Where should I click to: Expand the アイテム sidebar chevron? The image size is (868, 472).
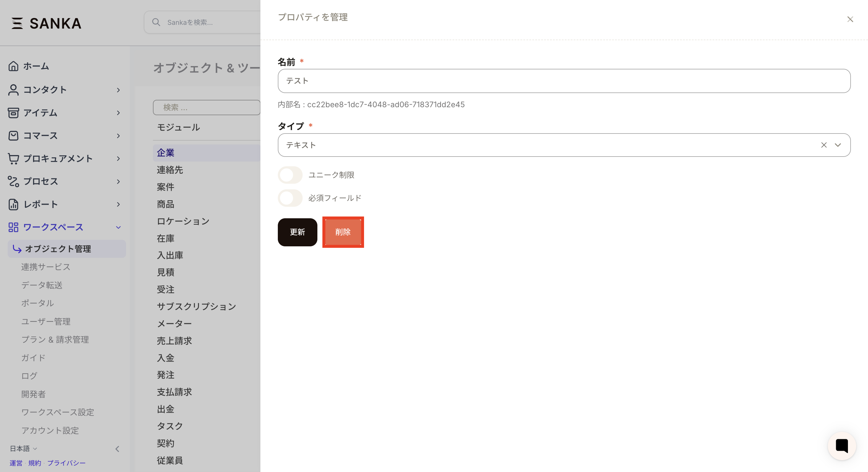click(x=118, y=113)
